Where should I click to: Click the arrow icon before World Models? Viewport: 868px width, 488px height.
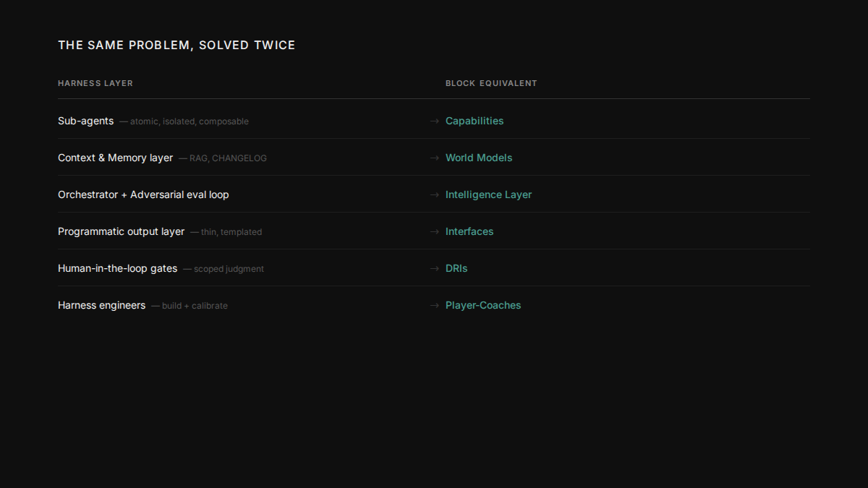[x=434, y=158]
